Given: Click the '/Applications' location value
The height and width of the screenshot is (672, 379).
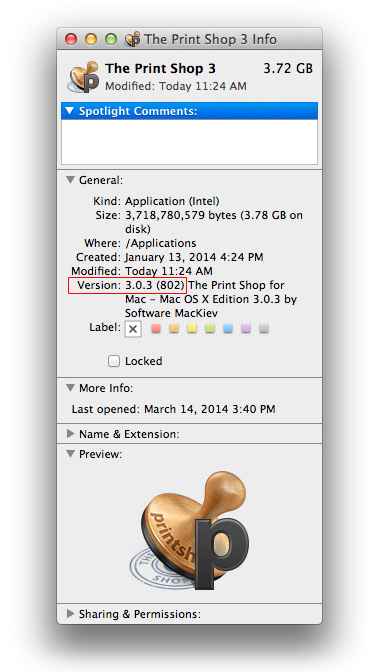Looking at the screenshot, I should pyautogui.click(x=161, y=243).
